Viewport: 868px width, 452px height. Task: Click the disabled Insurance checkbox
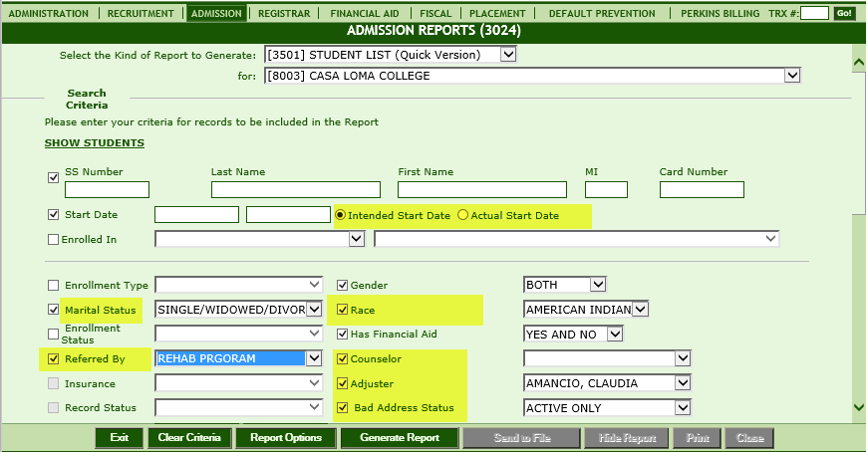point(53,383)
